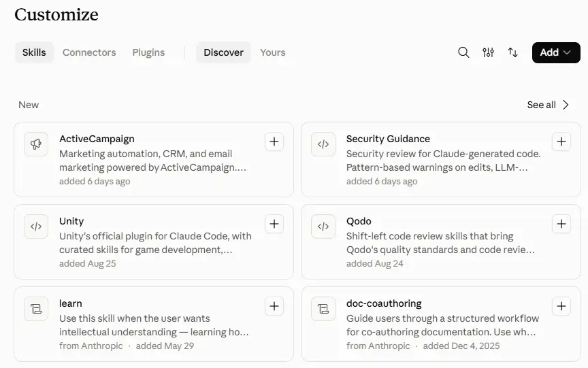Open the sort arrows icon
This screenshot has height=368, width=588.
tap(512, 52)
